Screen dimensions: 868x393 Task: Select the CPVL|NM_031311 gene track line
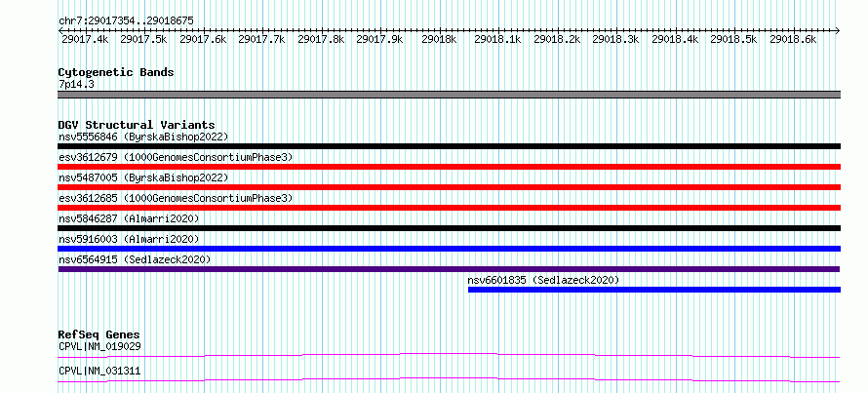(450, 379)
